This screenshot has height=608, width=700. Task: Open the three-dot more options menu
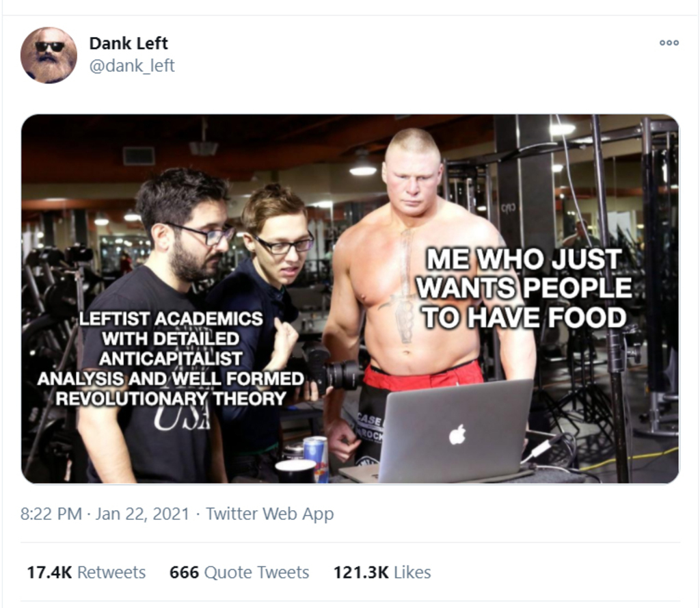tap(669, 43)
